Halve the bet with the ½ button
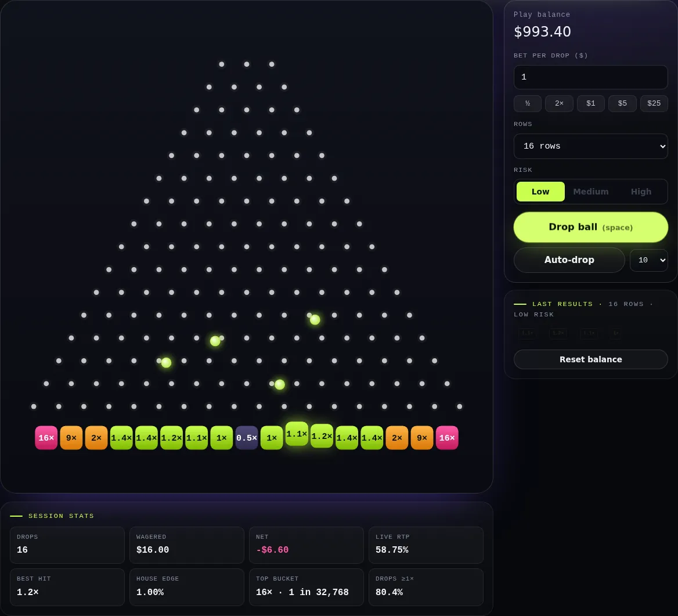 click(528, 103)
